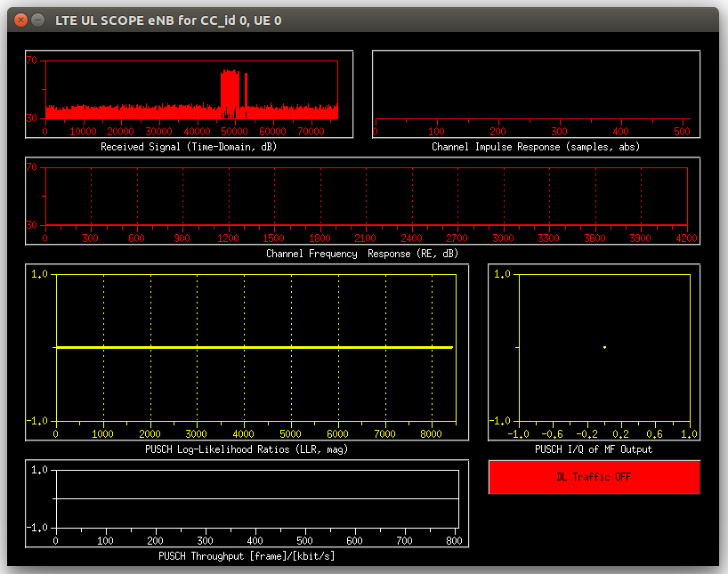Click the tall signal burst near 50000
This screenshot has height=574, width=728.
pyautogui.click(x=230, y=93)
